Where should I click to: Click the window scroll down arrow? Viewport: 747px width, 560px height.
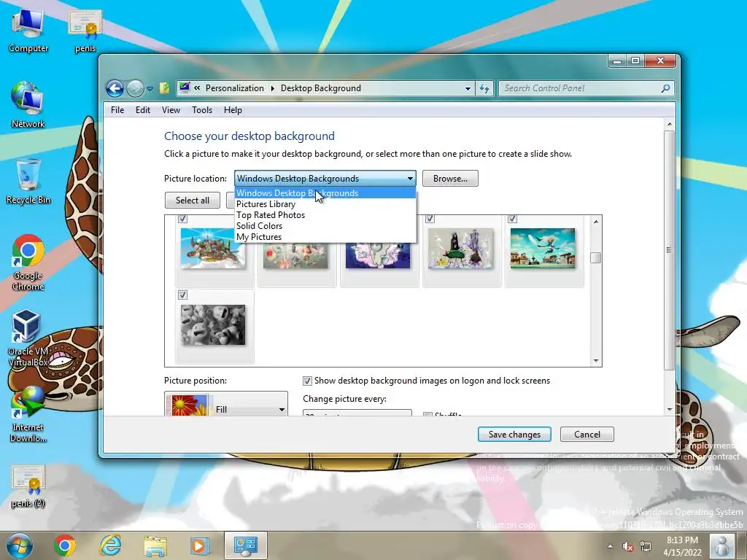point(670,410)
